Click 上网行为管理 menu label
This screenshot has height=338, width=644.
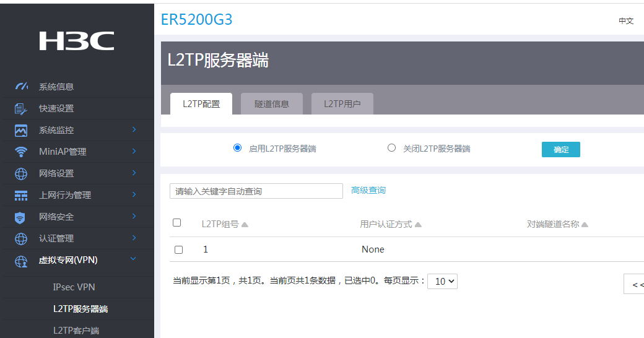[x=65, y=195]
